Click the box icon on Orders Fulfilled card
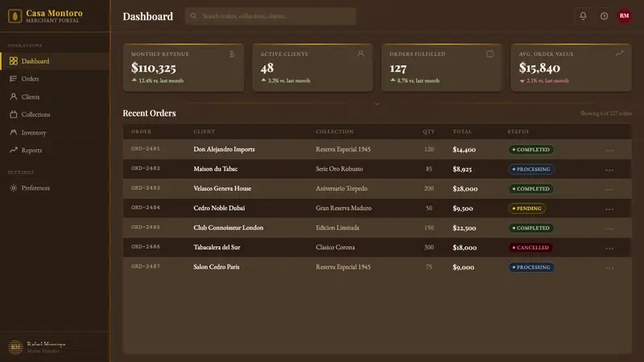This screenshot has height=362, width=644. pos(490,54)
